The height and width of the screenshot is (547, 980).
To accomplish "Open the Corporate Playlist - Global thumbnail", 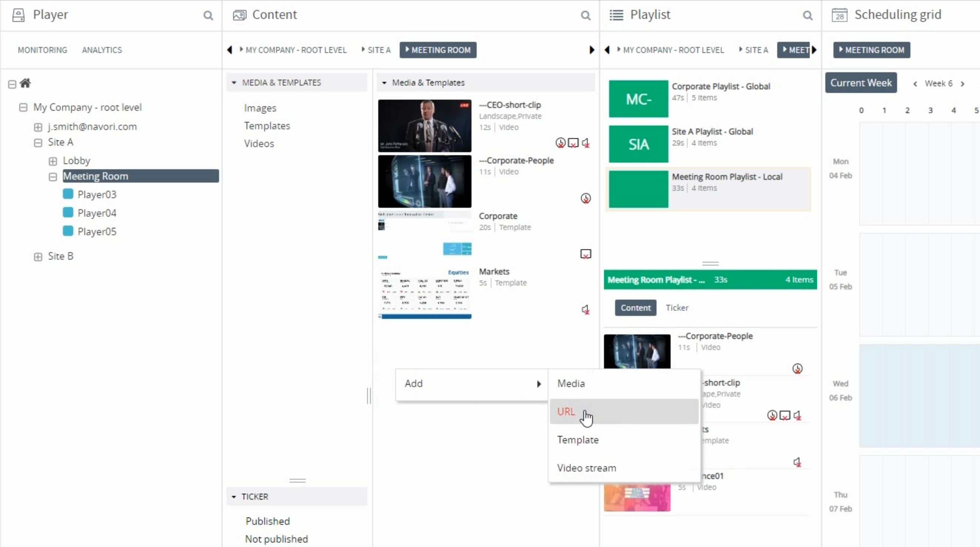I will coord(638,99).
